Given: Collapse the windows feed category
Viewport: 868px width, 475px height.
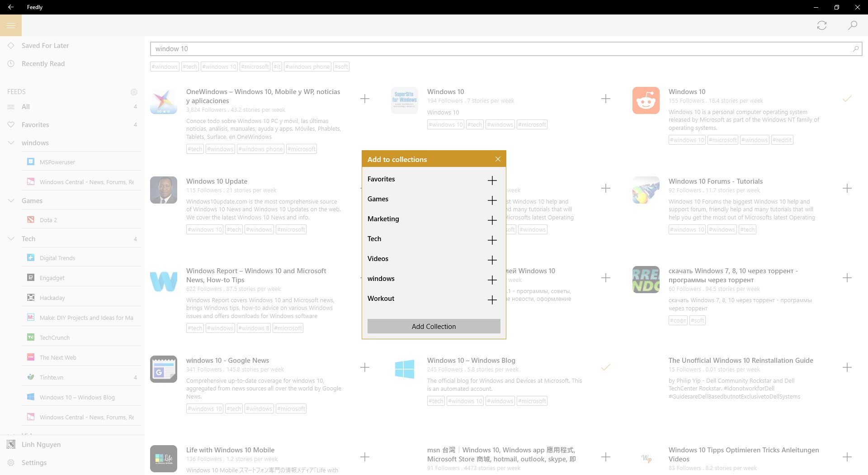Looking at the screenshot, I should click(11, 142).
